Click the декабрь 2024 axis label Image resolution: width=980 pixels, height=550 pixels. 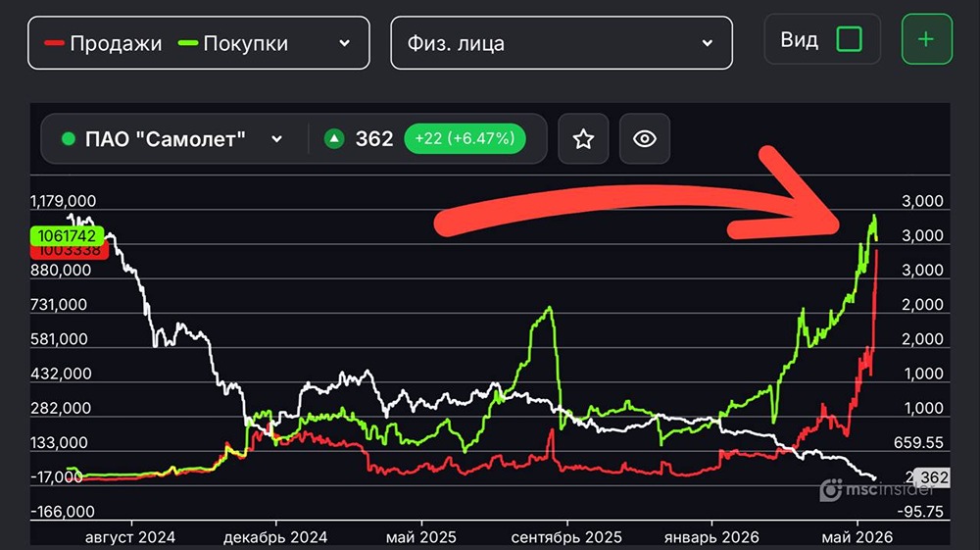tap(275, 537)
